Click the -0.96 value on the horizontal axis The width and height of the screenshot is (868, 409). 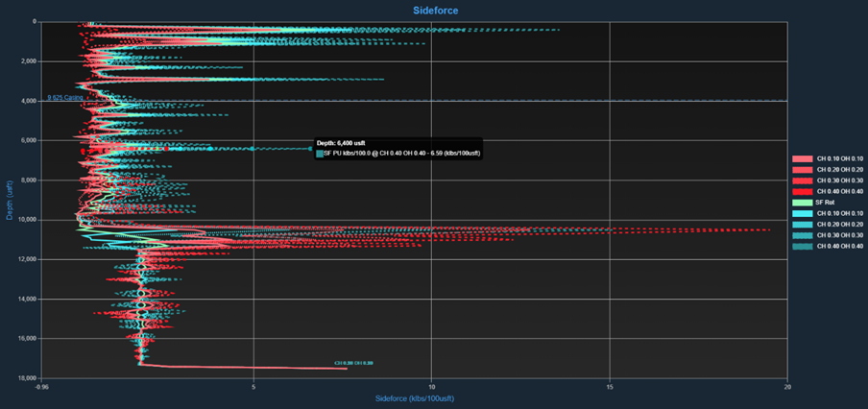coord(43,387)
